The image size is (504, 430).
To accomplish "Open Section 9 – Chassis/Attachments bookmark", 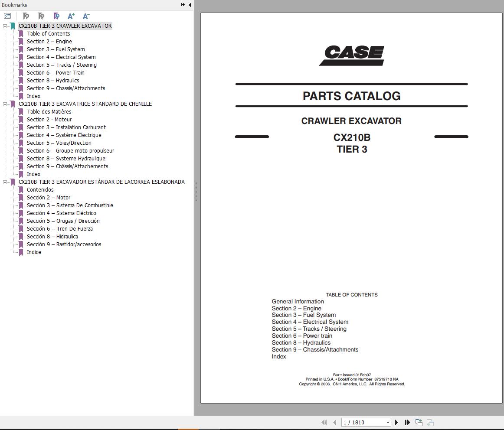I will [66, 88].
